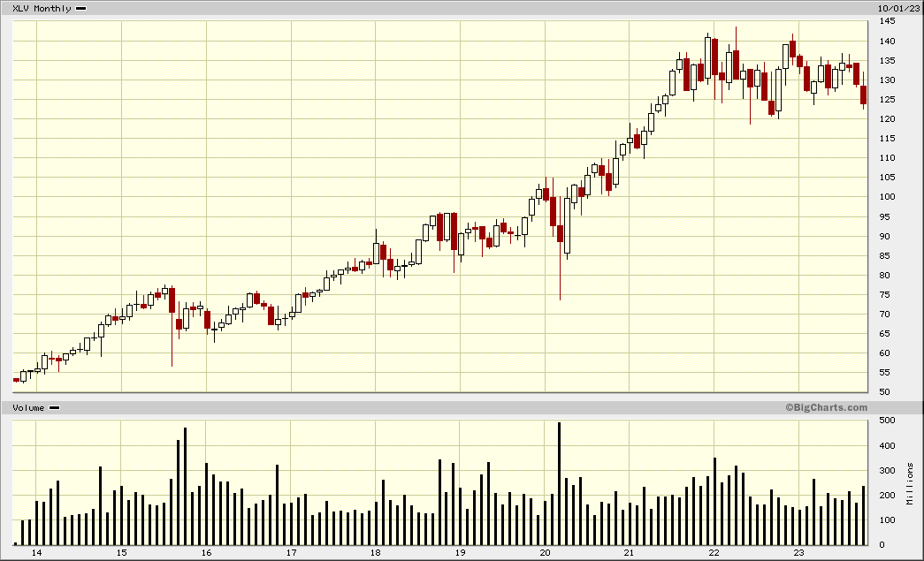Click the 100 price axis label
The image size is (924, 561).
click(887, 197)
